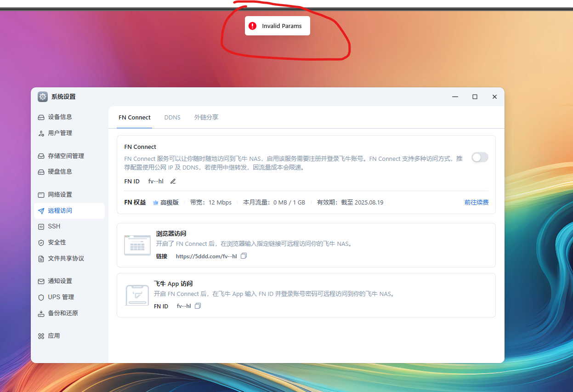The image size is (573, 392).
Task: Click the 浏览器访问 illustration
Action: [137, 245]
